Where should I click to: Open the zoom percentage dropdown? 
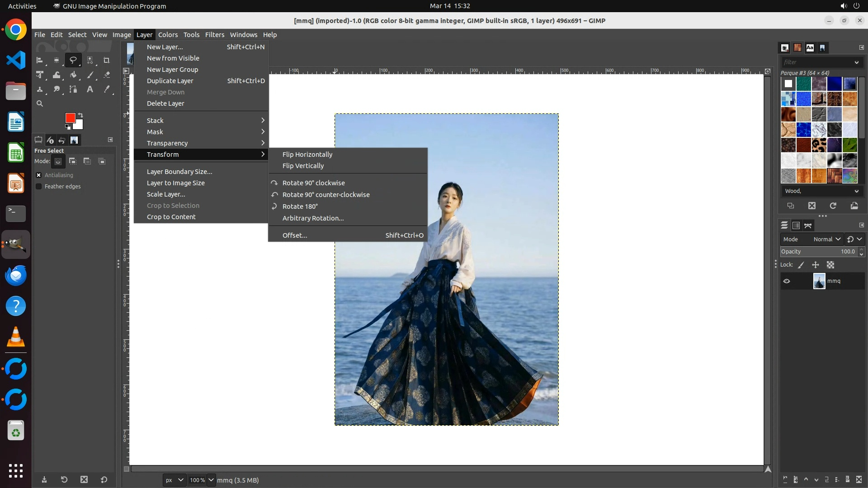pyautogui.click(x=211, y=480)
